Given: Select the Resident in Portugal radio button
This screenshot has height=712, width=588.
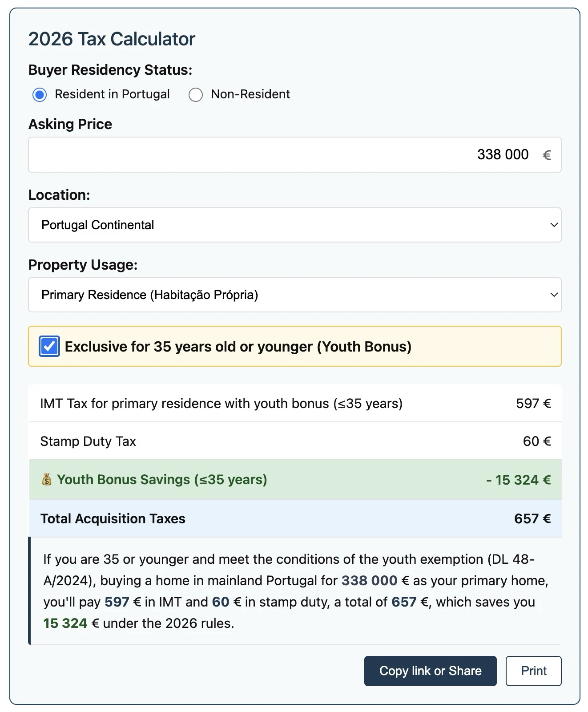Looking at the screenshot, I should pyautogui.click(x=40, y=95).
